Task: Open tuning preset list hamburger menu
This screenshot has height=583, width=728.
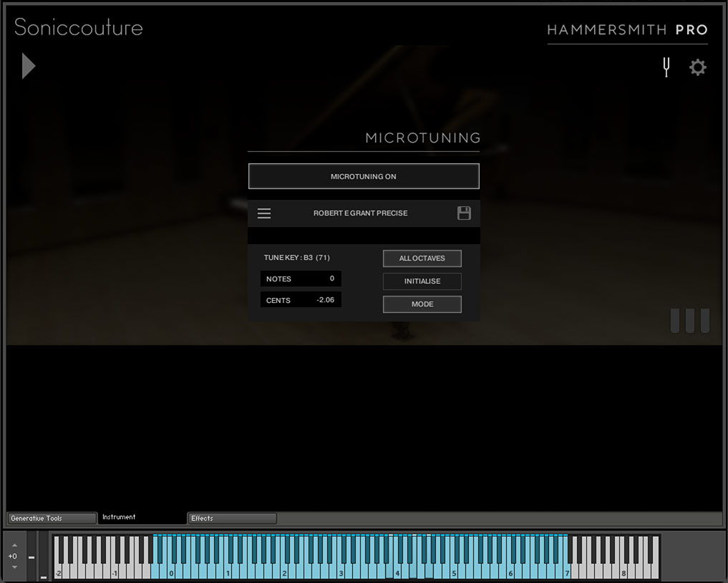Action: coord(264,213)
